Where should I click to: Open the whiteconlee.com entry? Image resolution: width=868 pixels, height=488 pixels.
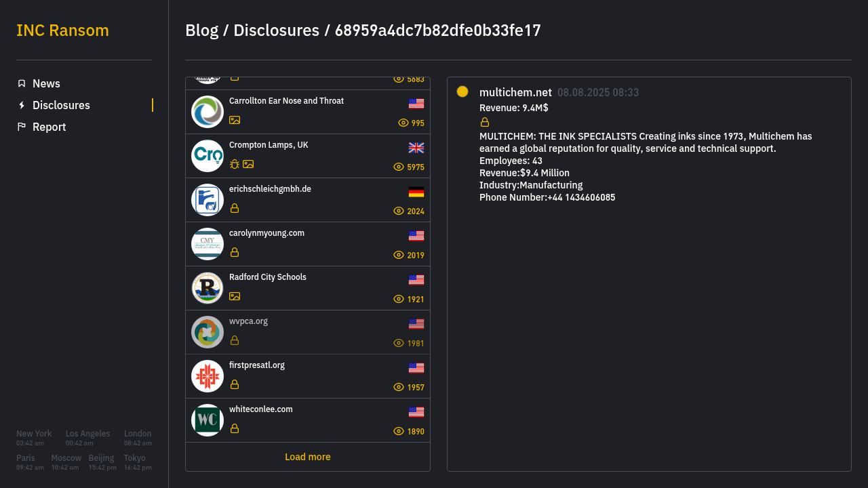308,420
